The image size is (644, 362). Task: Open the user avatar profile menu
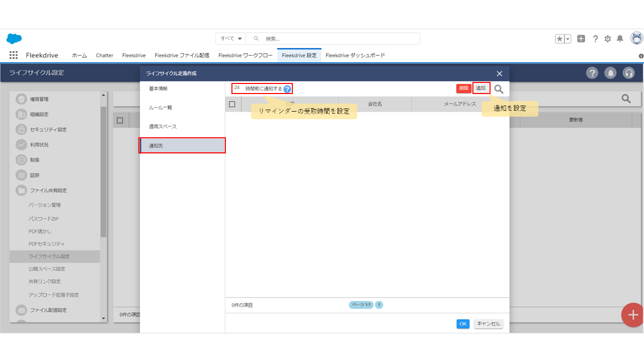(x=636, y=39)
